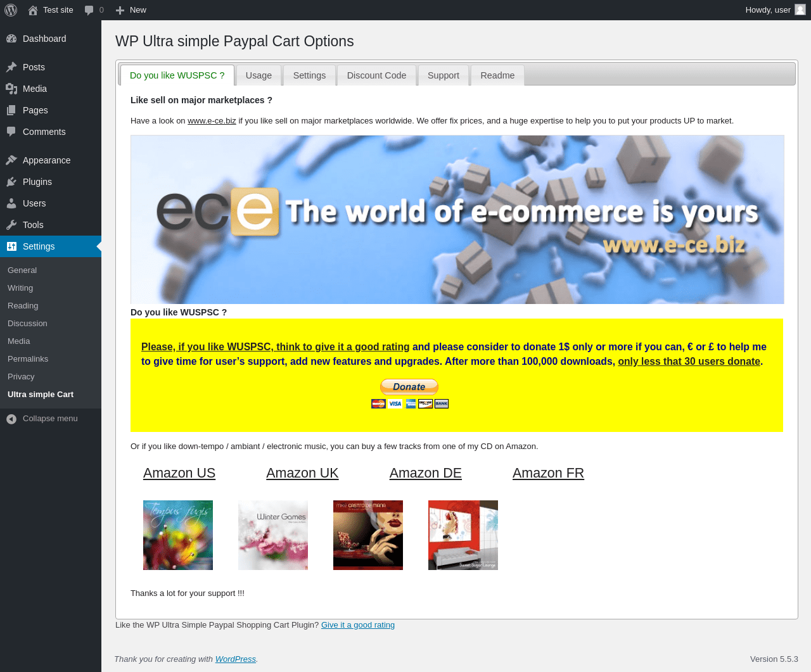The width and height of the screenshot is (811, 672).
Task: Open the Discount Code tab
Action: [x=376, y=75]
